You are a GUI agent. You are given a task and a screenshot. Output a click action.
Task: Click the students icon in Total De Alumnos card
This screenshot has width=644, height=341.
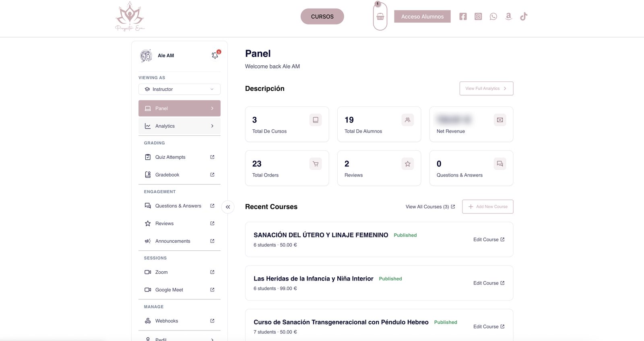(408, 120)
